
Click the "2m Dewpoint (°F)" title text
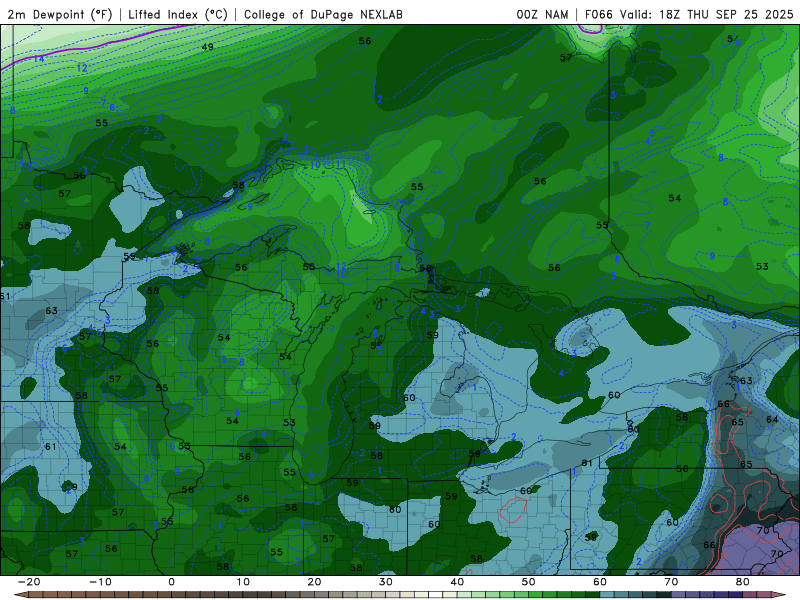coord(60,14)
